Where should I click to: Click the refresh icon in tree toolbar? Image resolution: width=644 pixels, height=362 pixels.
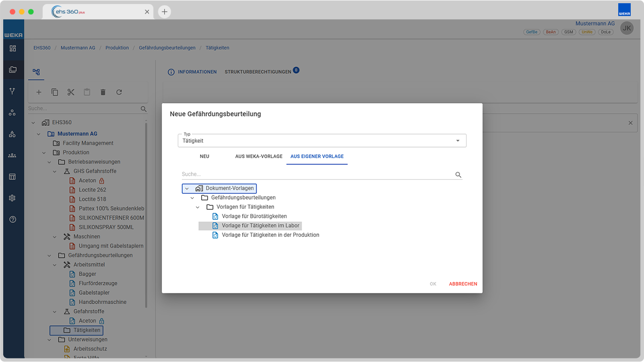coord(119,92)
